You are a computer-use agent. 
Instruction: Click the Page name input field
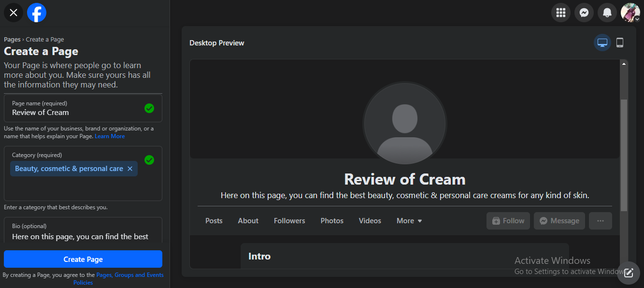click(83, 108)
